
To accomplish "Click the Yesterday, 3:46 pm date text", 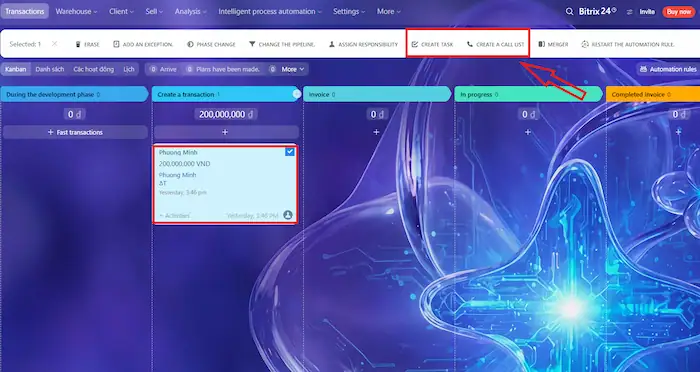I will (x=183, y=192).
